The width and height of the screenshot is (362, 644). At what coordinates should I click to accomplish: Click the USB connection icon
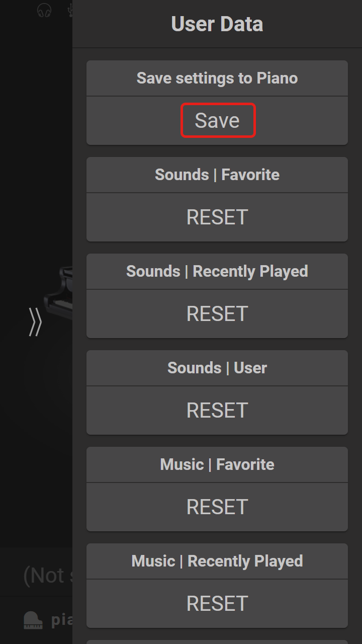70,10
